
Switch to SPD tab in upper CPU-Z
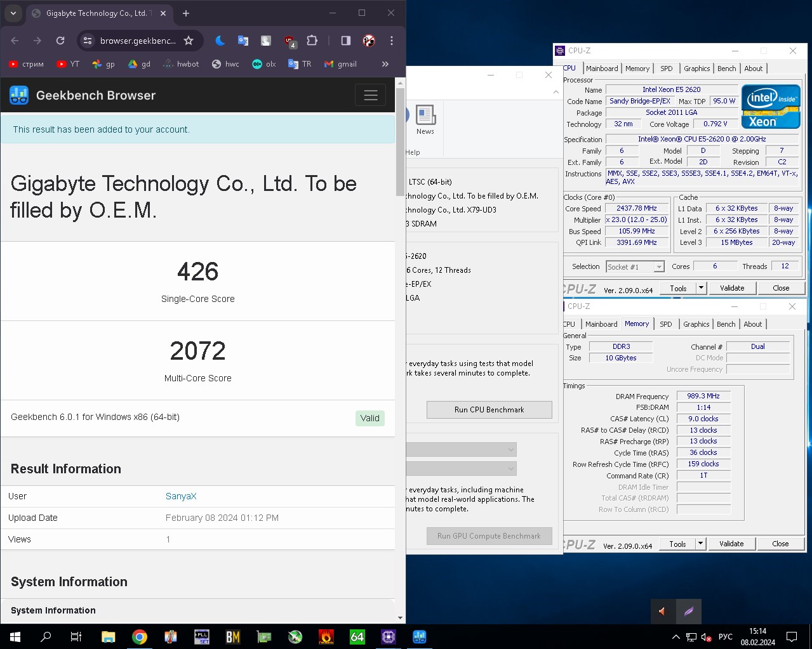pos(667,69)
